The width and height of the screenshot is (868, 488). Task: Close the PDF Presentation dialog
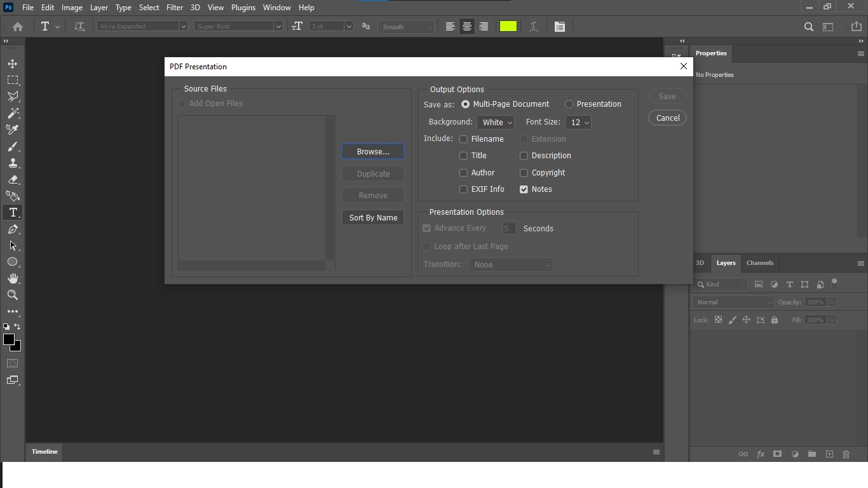click(684, 66)
